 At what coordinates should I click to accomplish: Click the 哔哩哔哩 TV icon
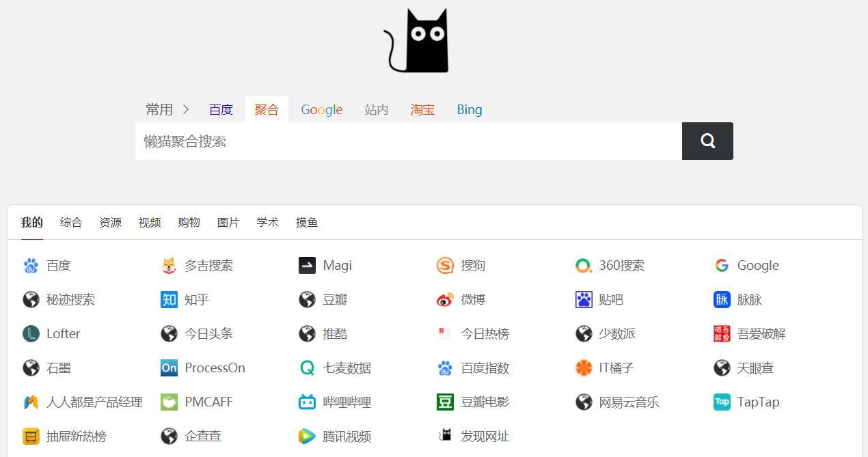307,402
